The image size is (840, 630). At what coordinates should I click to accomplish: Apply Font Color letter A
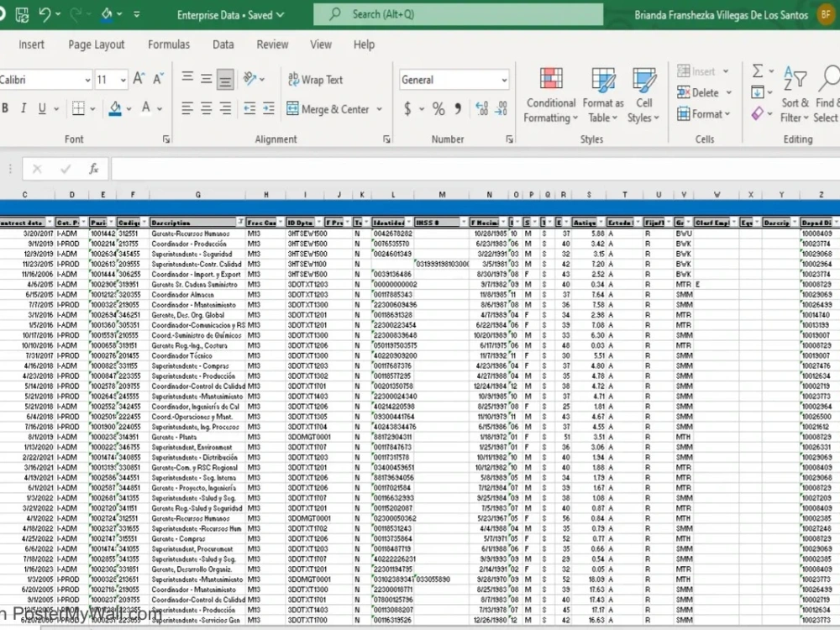145,108
